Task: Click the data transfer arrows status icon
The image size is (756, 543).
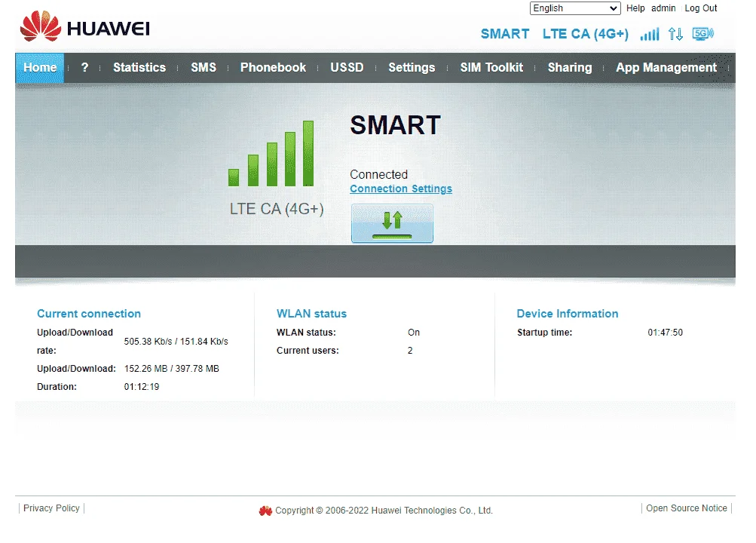Action: (675, 34)
